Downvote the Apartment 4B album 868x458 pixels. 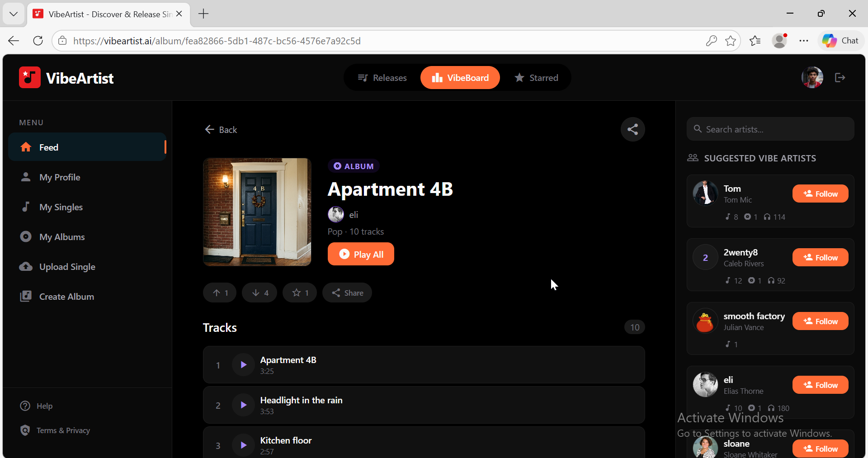(x=259, y=293)
